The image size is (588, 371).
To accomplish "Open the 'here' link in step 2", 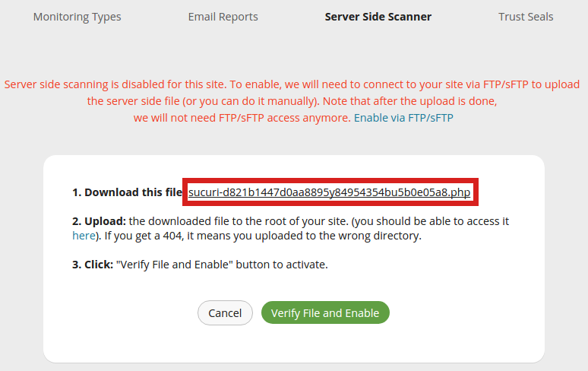I will pos(84,236).
